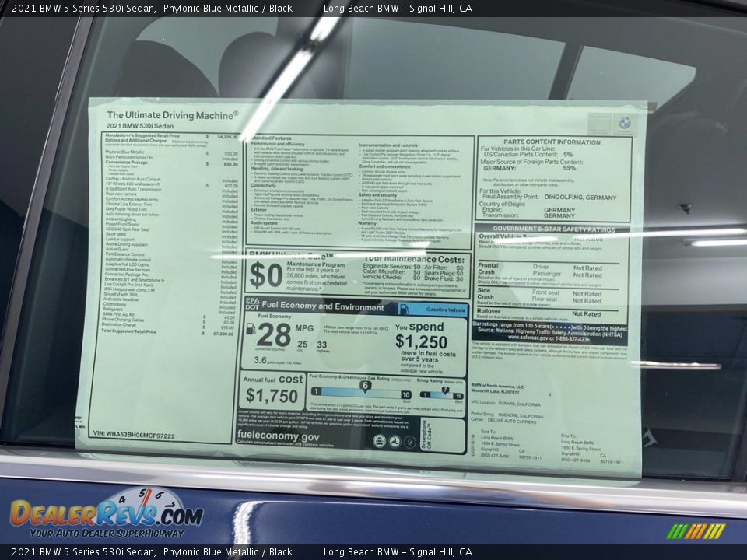
Task: Click the Rollover label
Action: pyautogui.click(x=489, y=311)
